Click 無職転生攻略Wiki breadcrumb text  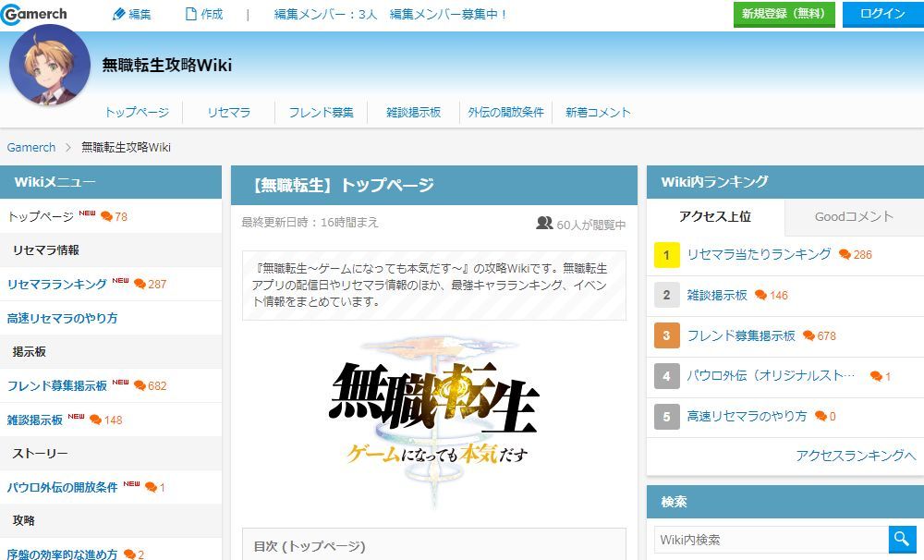click(126, 147)
